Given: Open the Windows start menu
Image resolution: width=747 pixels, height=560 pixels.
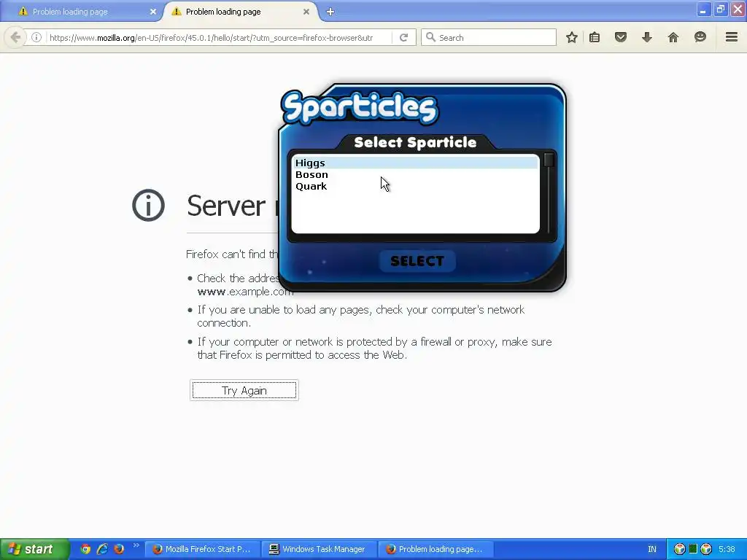Looking at the screenshot, I should (x=34, y=549).
